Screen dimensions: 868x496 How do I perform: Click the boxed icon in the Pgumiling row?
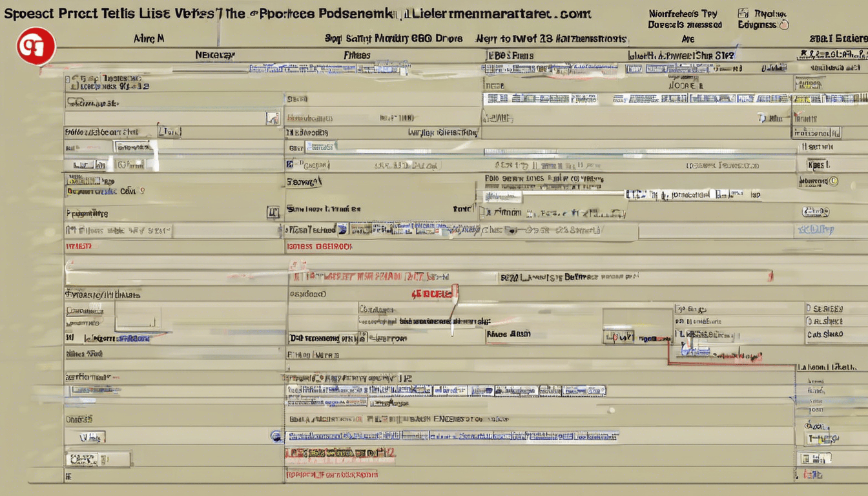(273, 212)
